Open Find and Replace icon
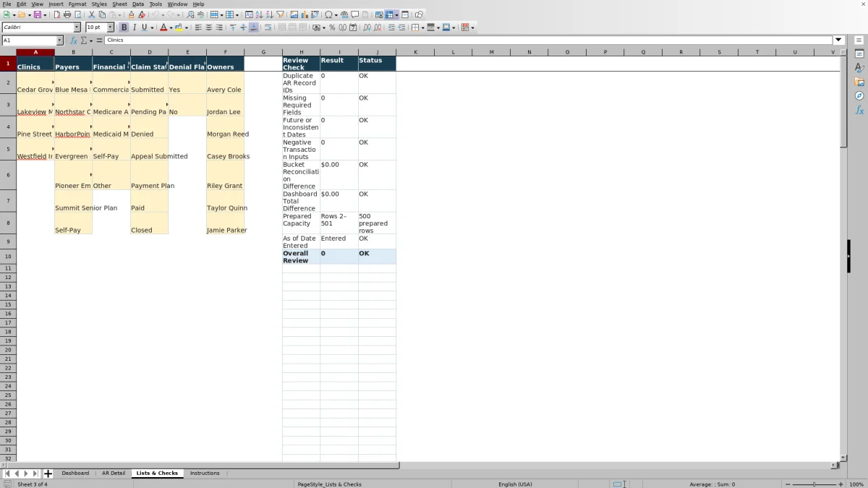868x488 pixels. pyautogui.click(x=190, y=14)
